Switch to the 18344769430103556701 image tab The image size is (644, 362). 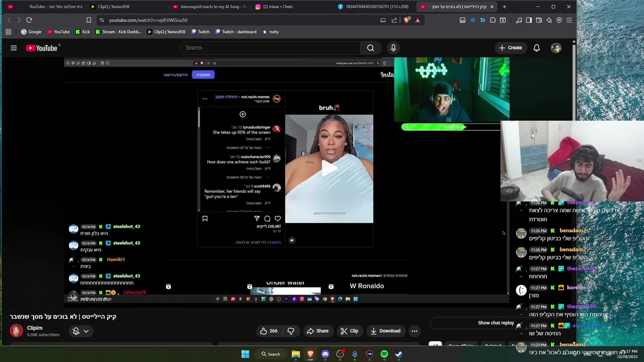(x=373, y=7)
